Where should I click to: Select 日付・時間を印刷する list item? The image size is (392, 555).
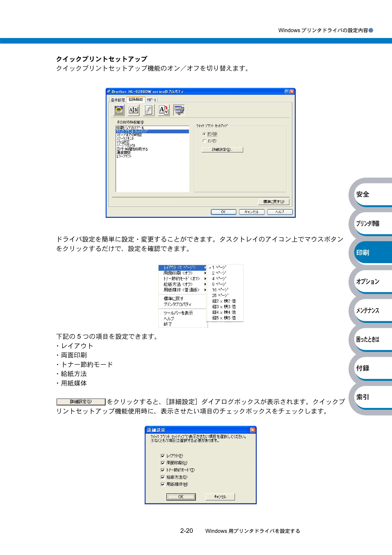coord(152,149)
